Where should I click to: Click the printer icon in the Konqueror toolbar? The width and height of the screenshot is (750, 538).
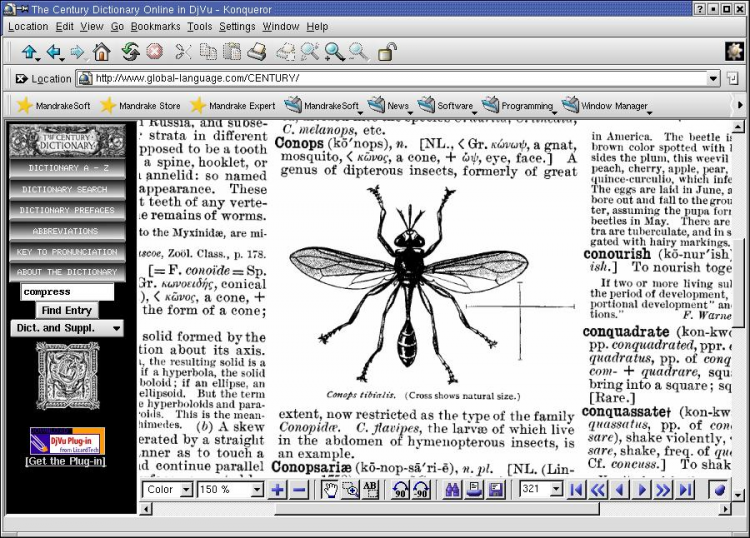pos(257,51)
